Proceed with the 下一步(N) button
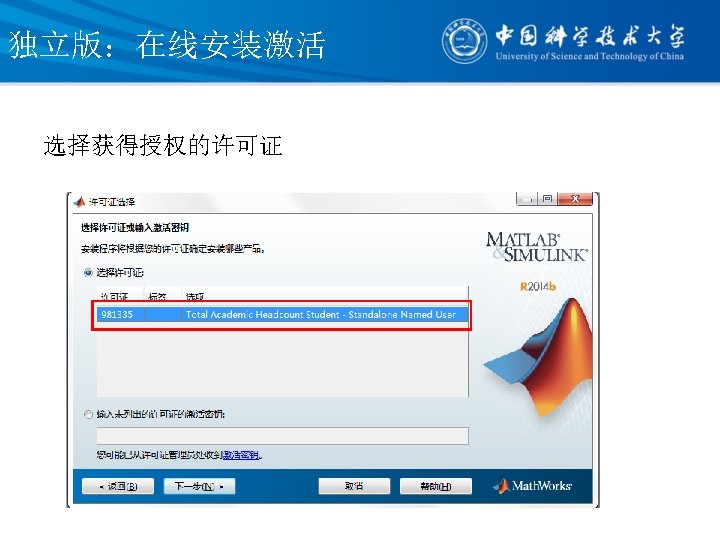The image size is (720, 540). coord(199,486)
